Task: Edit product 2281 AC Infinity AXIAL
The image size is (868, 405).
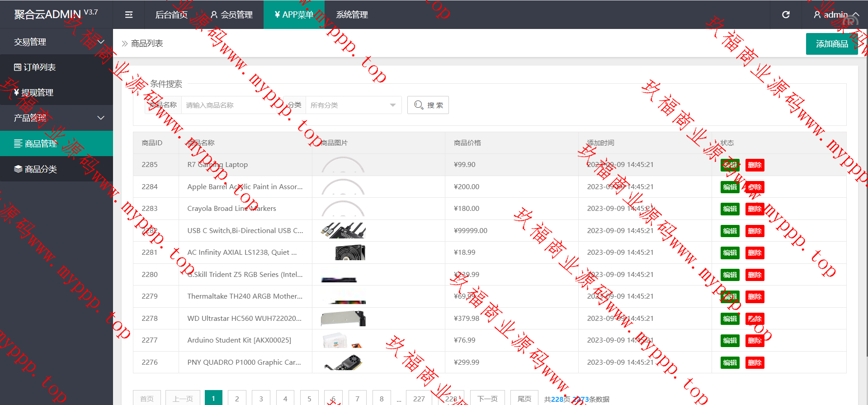Action: click(730, 253)
